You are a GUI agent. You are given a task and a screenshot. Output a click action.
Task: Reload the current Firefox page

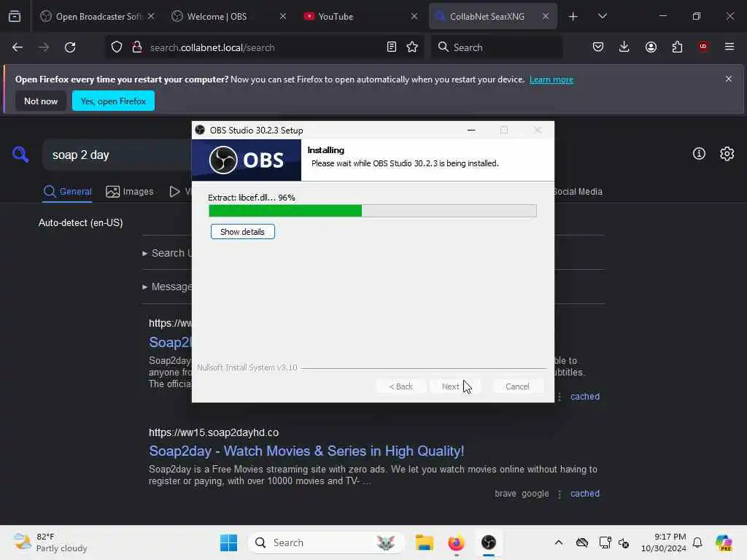(x=70, y=47)
